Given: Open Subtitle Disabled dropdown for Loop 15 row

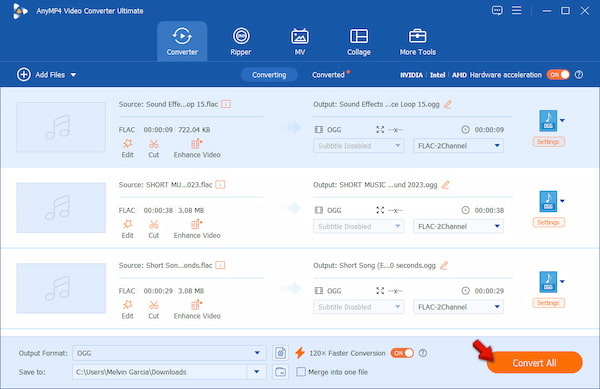Looking at the screenshot, I should (359, 146).
